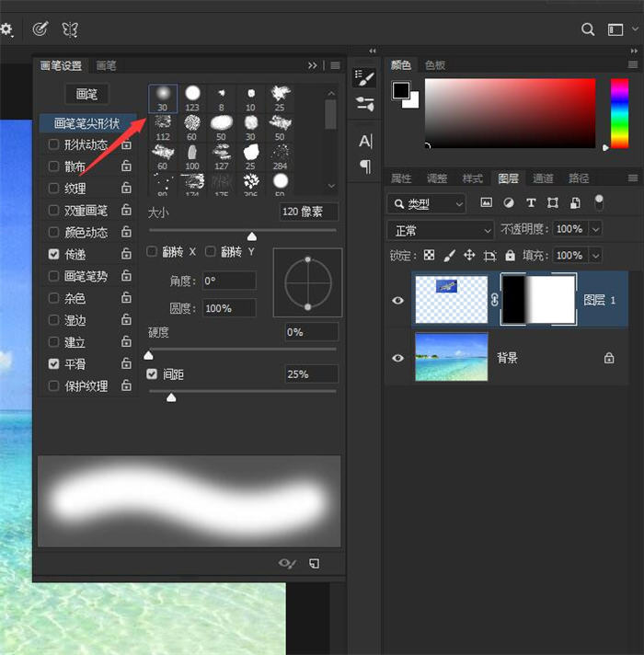Click the search magnifier icon at top
This screenshot has width=644, height=655.
pyautogui.click(x=588, y=29)
